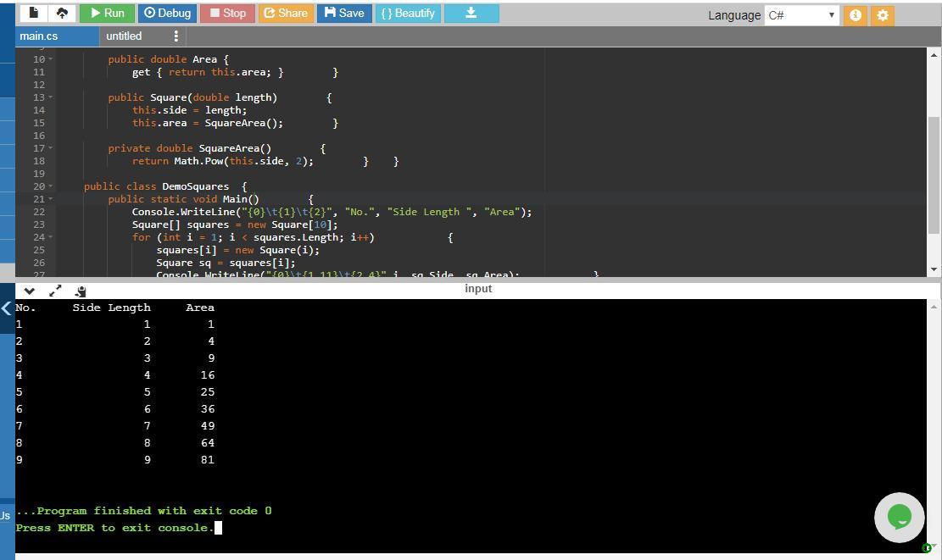Open the green chat bubble
Viewport: 942px width, 560px height.
(x=899, y=517)
